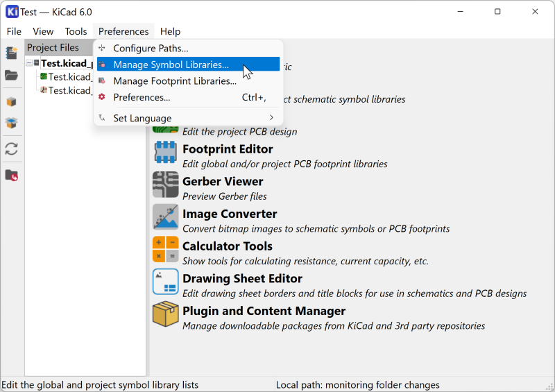Open Plugin and Content Manager package icon
555x392 pixels.
click(165, 314)
